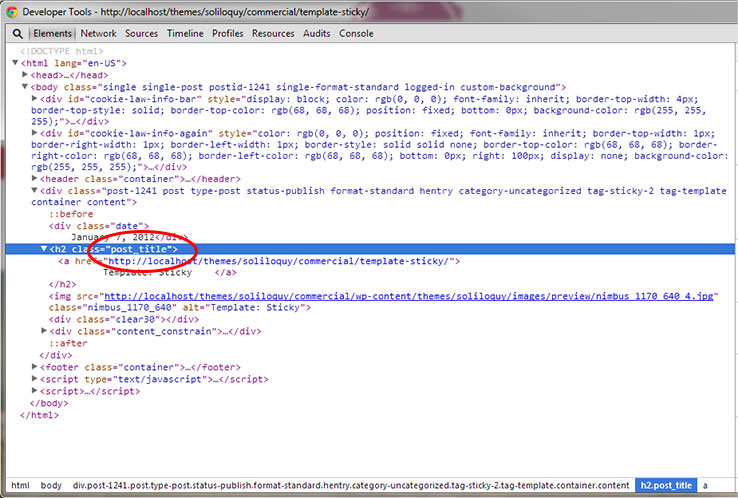Click the closing </div> under ::after
738x498 pixels.
(x=56, y=355)
